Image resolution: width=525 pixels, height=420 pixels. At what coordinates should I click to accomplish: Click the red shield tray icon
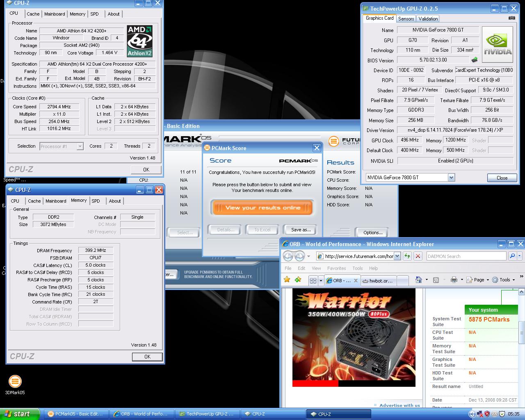click(487, 414)
